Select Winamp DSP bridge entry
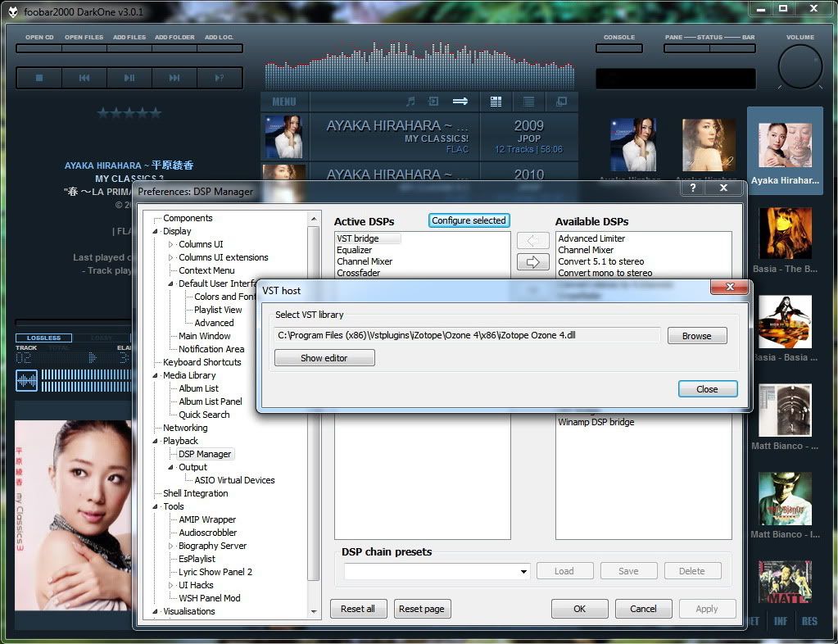 click(x=596, y=422)
